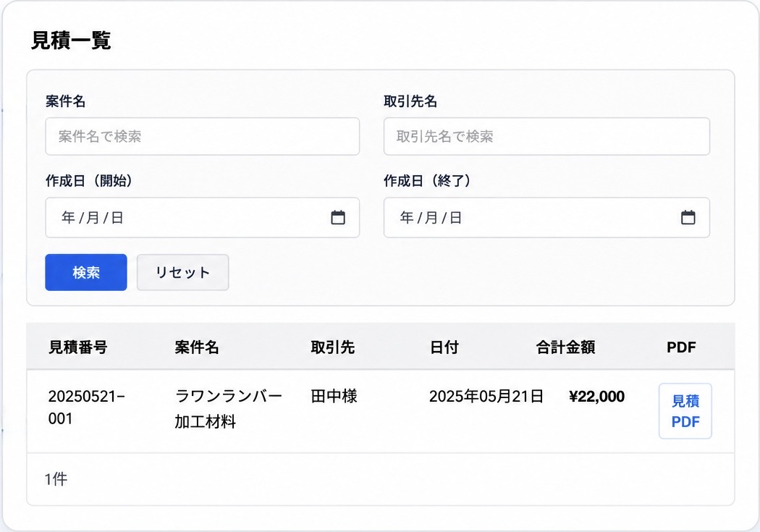Open calendar picker for 作成日（開始）
This screenshot has width=760, height=532.
[338, 218]
